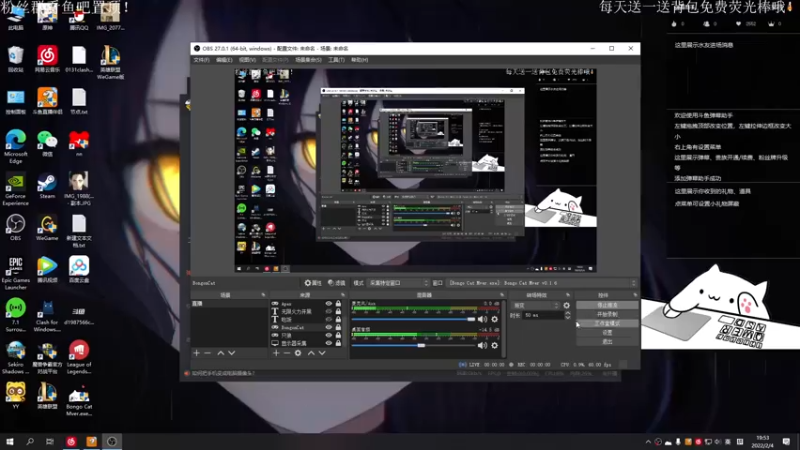
Task: Add a new scene with plus icon
Action: pyautogui.click(x=196, y=353)
